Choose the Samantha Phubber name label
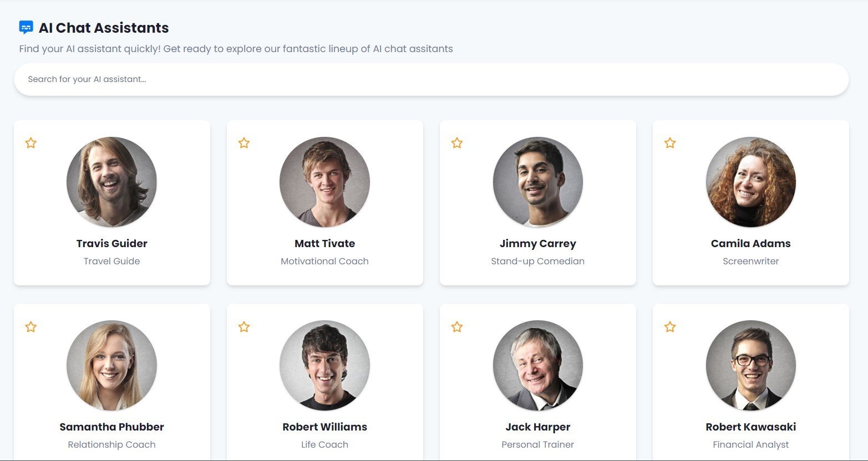 [x=111, y=427]
